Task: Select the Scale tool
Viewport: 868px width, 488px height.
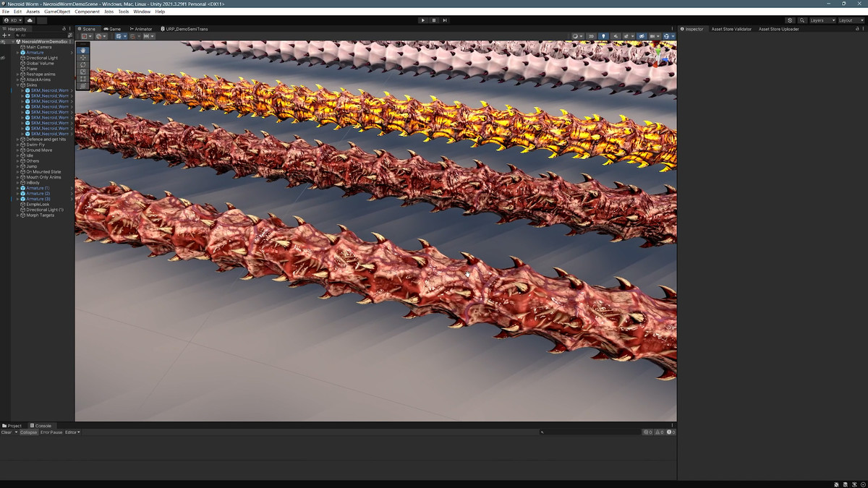Action: [x=83, y=72]
